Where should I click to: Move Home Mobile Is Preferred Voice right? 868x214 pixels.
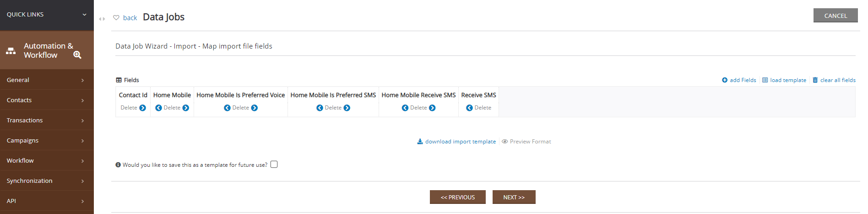[x=255, y=108]
